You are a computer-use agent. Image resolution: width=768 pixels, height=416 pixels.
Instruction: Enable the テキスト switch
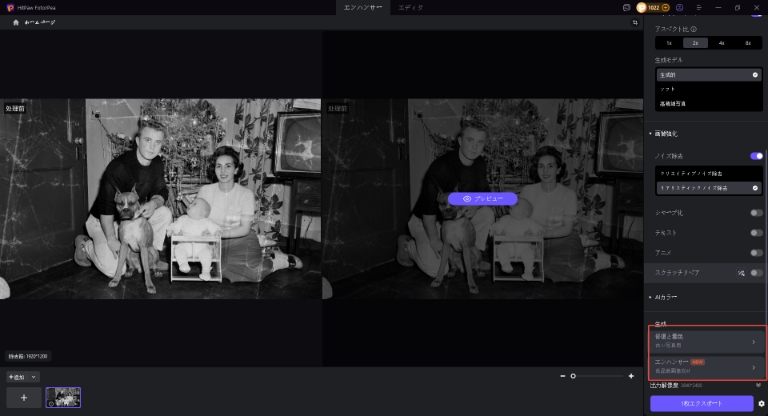point(756,233)
